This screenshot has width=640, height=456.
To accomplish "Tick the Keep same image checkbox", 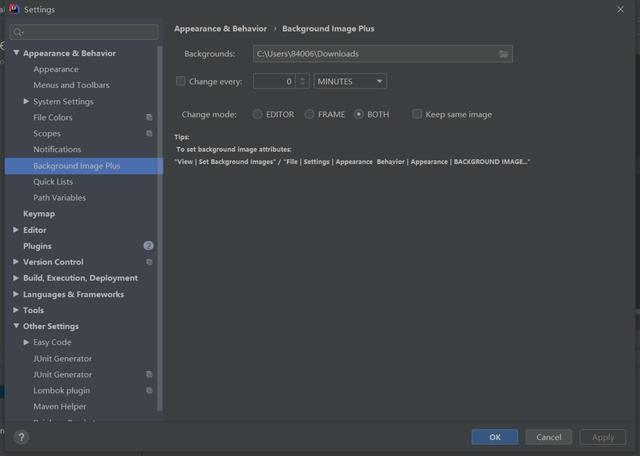I will tap(417, 114).
